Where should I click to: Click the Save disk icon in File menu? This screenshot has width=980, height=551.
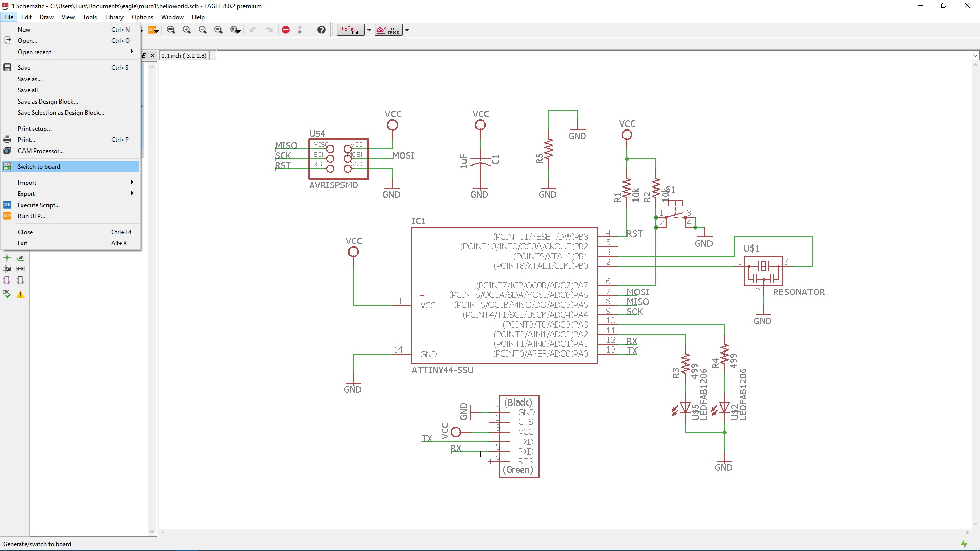7,67
